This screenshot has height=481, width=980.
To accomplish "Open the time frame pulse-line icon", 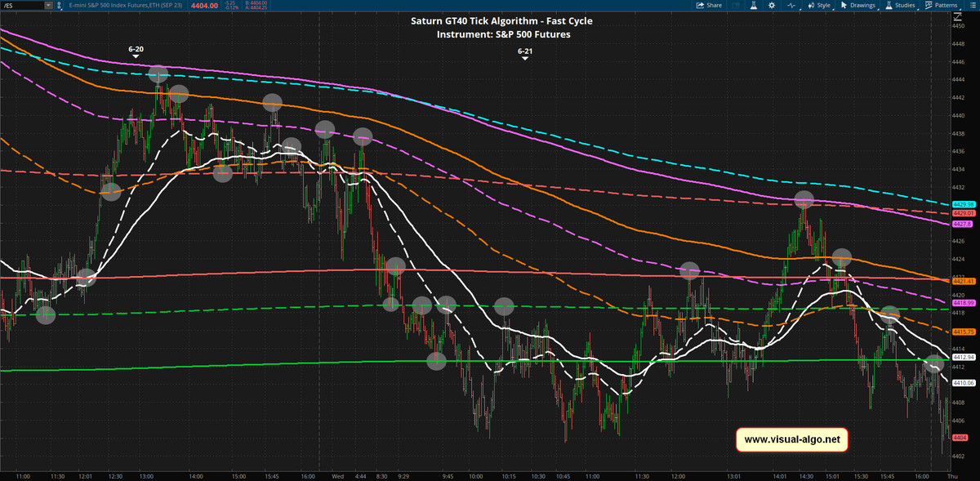I will point(791,6).
